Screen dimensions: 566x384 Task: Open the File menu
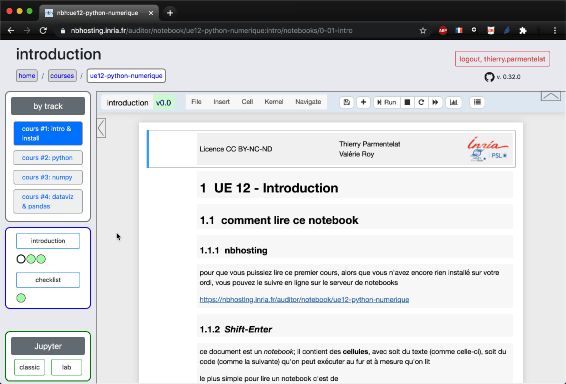196,102
